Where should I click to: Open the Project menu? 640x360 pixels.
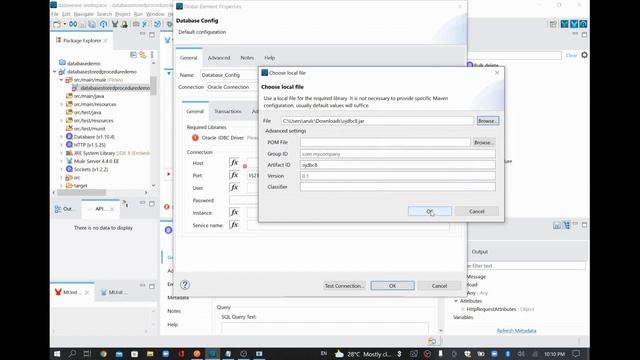pyautogui.click(x=123, y=14)
